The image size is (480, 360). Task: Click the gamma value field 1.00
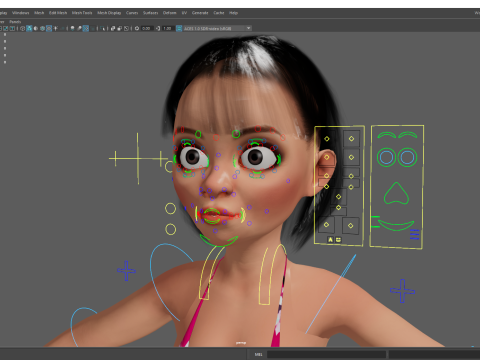coord(167,28)
